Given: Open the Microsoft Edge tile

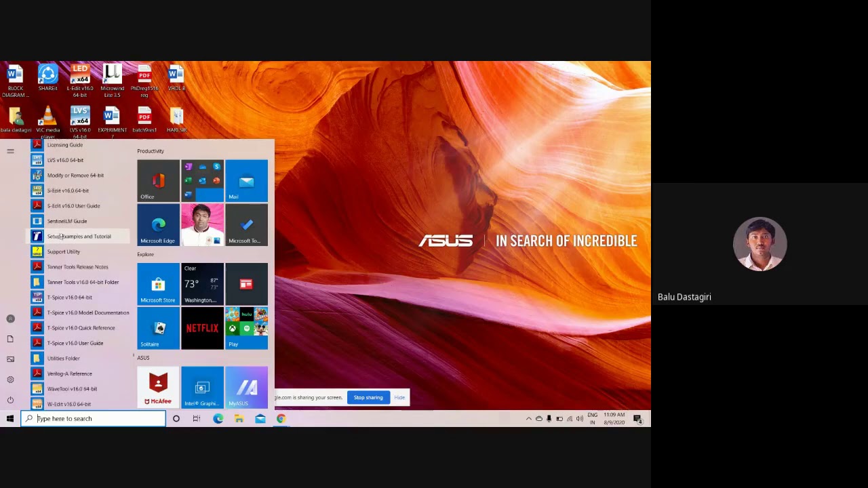Looking at the screenshot, I should [158, 225].
